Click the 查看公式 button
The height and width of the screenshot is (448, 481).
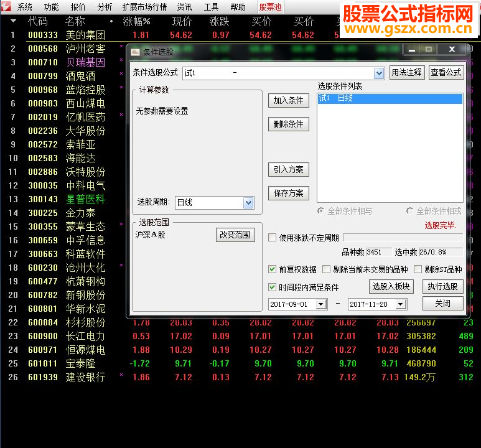pos(446,73)
